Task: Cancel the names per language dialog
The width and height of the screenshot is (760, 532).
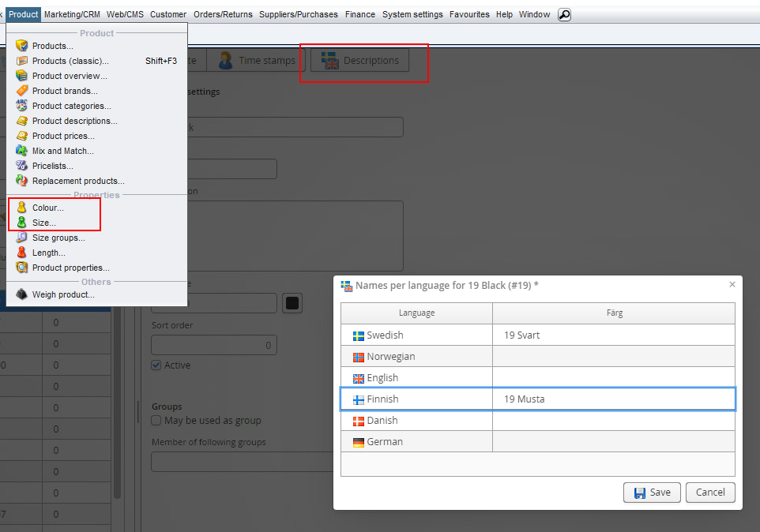Action: [710, 493]
